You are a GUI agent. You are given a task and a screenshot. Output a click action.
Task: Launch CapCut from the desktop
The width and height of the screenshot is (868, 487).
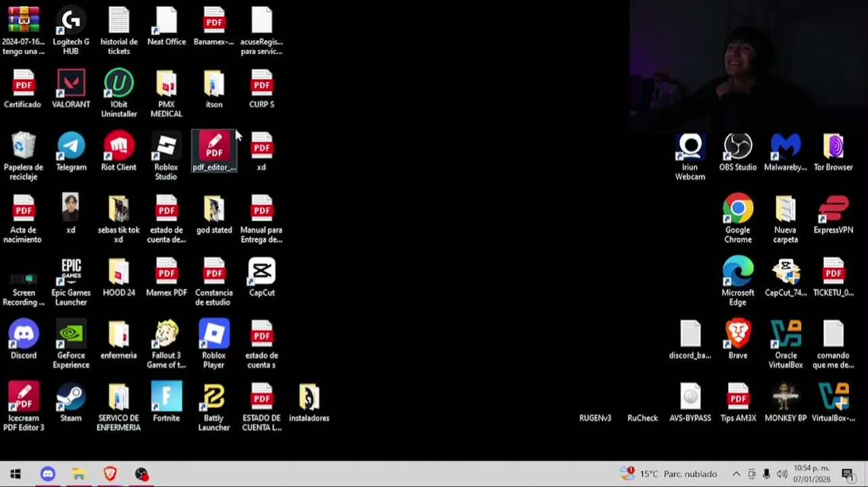(x=262, y=278)
